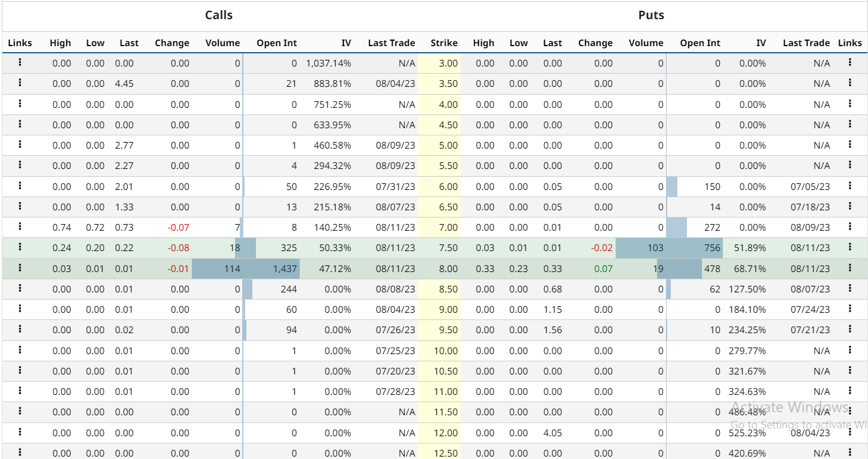
Task: Sort calls by Open Int header
Action: [x=276, y=43]
